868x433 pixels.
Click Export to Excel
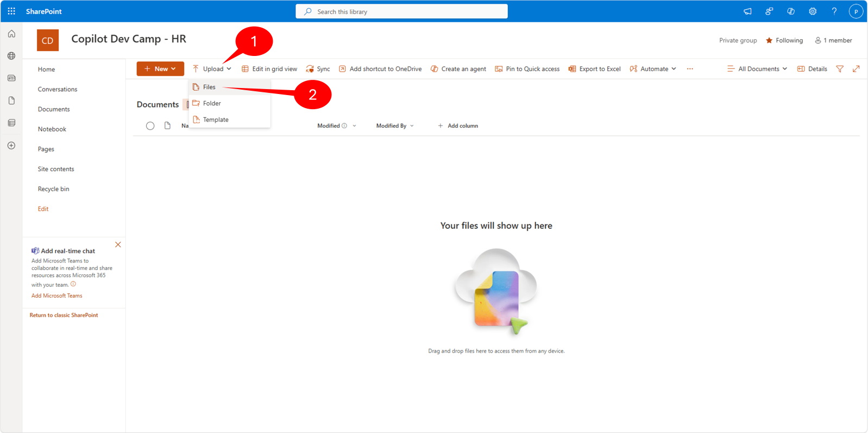595,69
